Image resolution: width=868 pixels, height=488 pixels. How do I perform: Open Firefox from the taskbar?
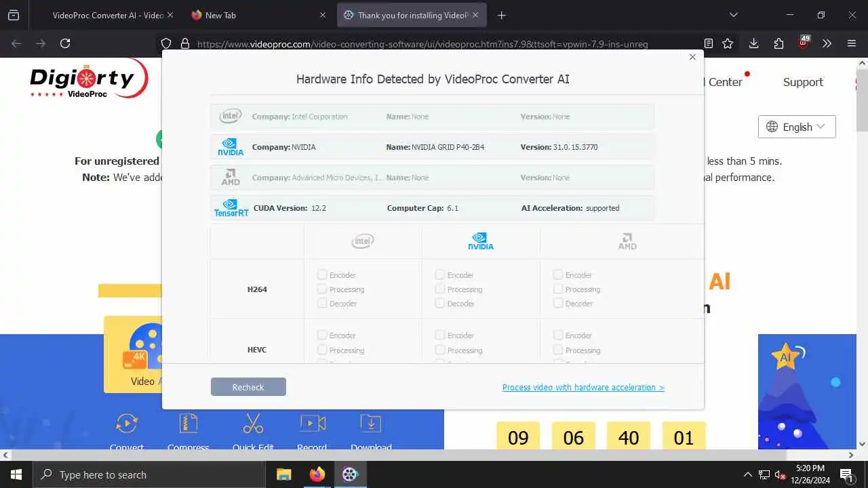(317, 474)
